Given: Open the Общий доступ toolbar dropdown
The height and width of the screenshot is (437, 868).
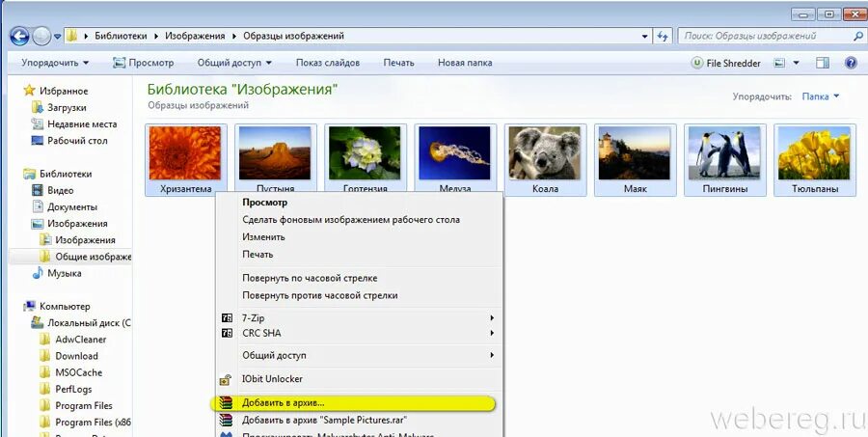Looking at the screenshot, I should click(x=234, y=63).
